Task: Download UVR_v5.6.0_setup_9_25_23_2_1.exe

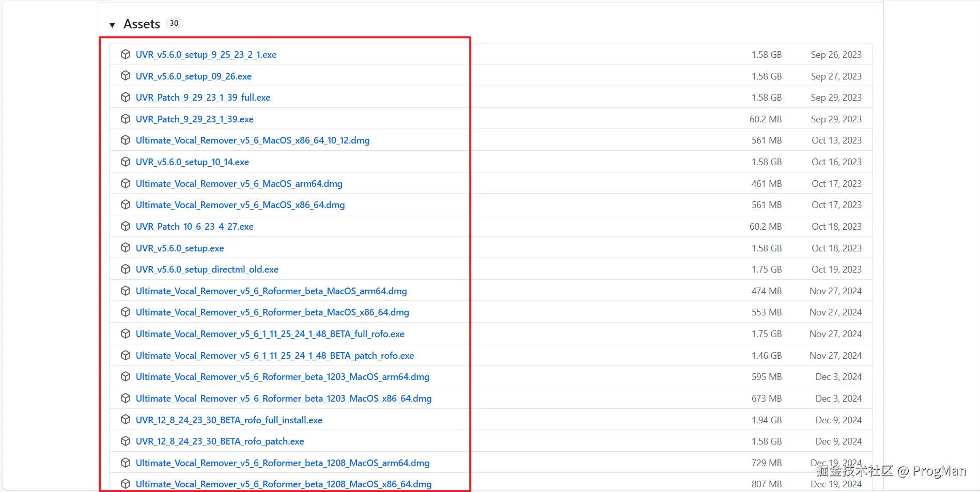Action: [x=206, y=55]
